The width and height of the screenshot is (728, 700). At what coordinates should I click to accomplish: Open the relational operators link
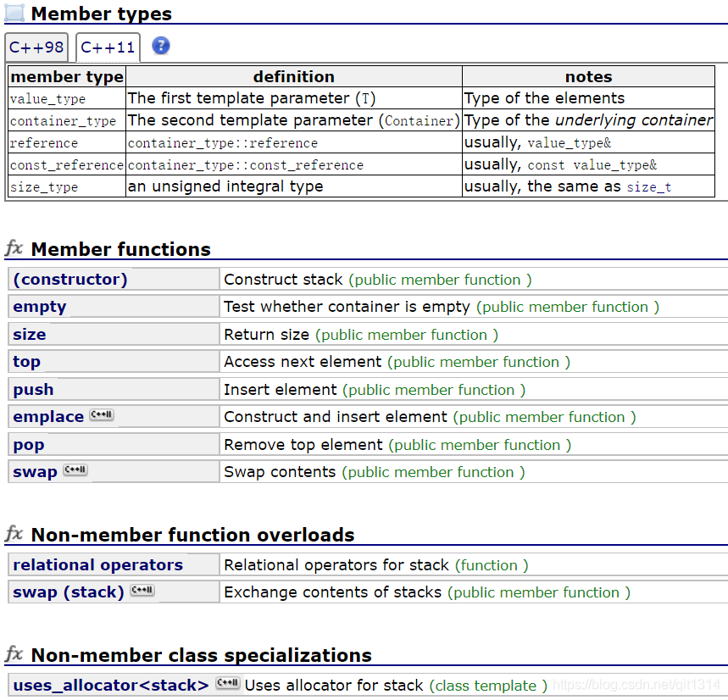pos(98,565)
